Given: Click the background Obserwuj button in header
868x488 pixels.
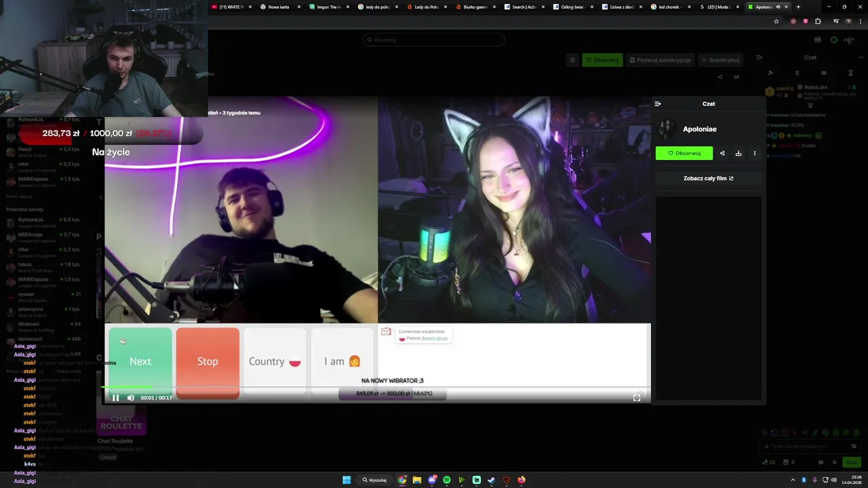Looking at the screenshot, I should point(603,60).
